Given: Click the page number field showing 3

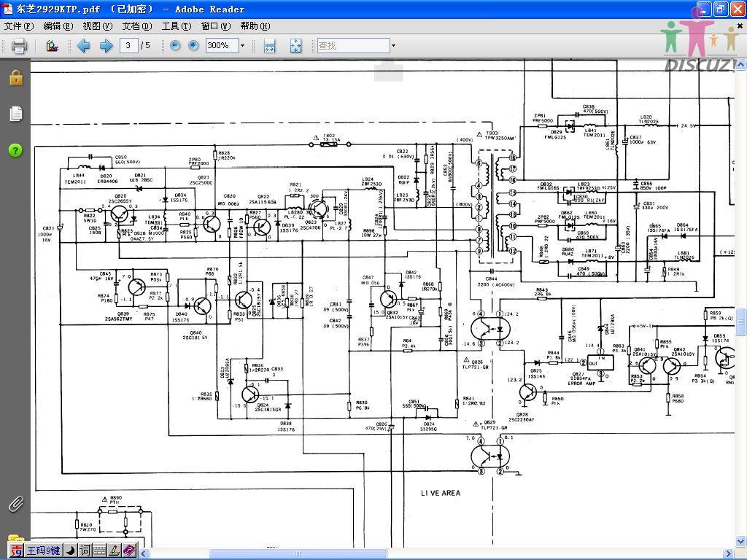Looking at the screenshot, I should click(128, 46).
